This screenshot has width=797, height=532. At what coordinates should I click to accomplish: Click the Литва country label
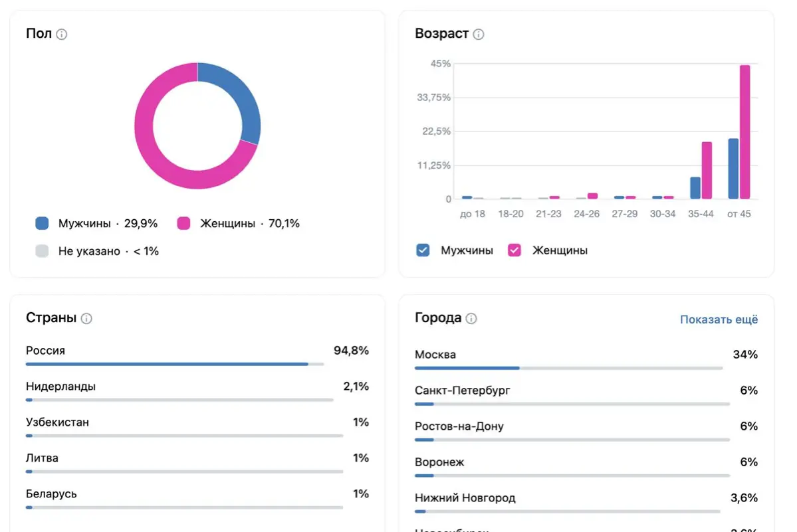pyautogui.click(x=42, y=458)
